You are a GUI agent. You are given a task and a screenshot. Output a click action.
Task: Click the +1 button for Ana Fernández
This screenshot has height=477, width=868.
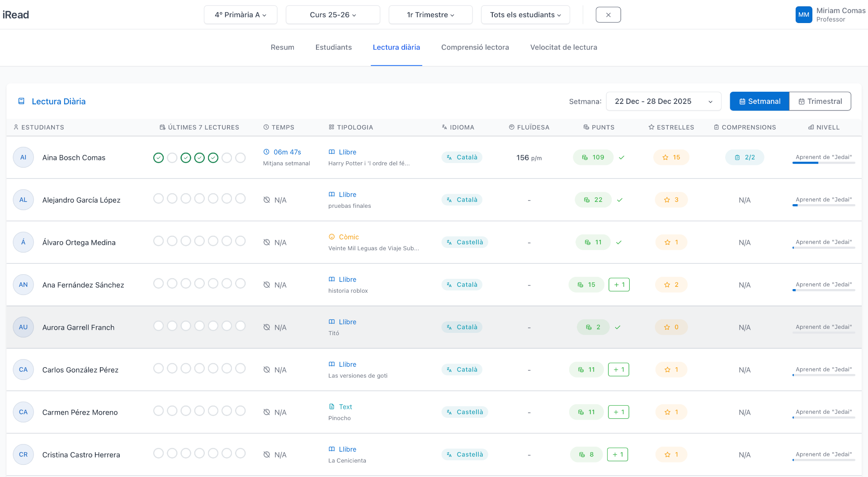tap(619, 285)
